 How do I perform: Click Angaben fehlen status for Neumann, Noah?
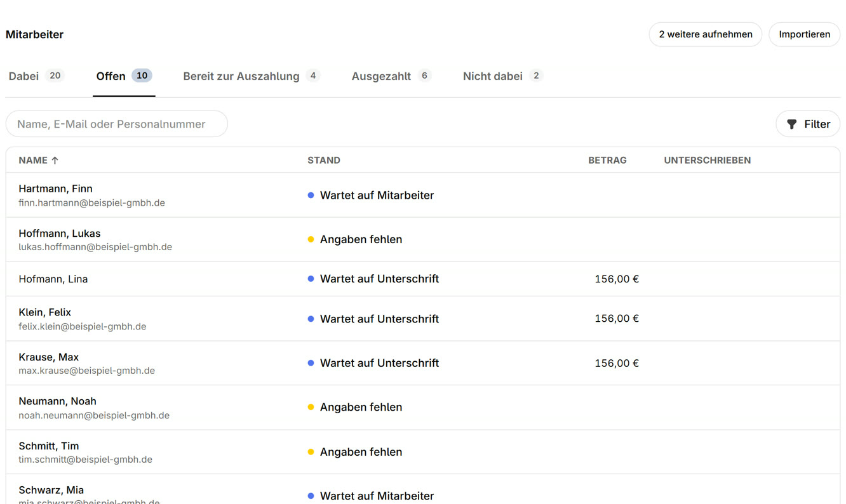point(355,407)
